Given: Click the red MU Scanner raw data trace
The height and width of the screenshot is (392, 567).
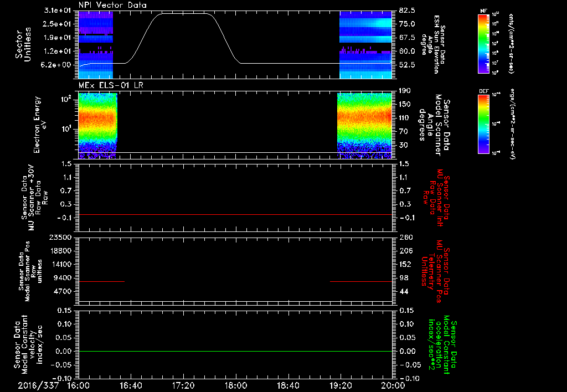Looking at the screenshot, I should click(x=235, y=215).
